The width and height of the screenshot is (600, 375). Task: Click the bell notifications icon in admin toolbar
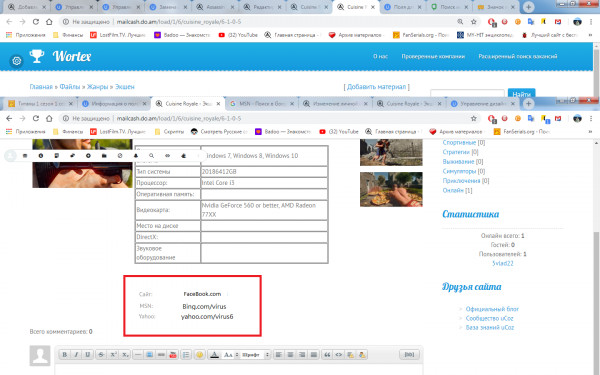pos(136,156)
